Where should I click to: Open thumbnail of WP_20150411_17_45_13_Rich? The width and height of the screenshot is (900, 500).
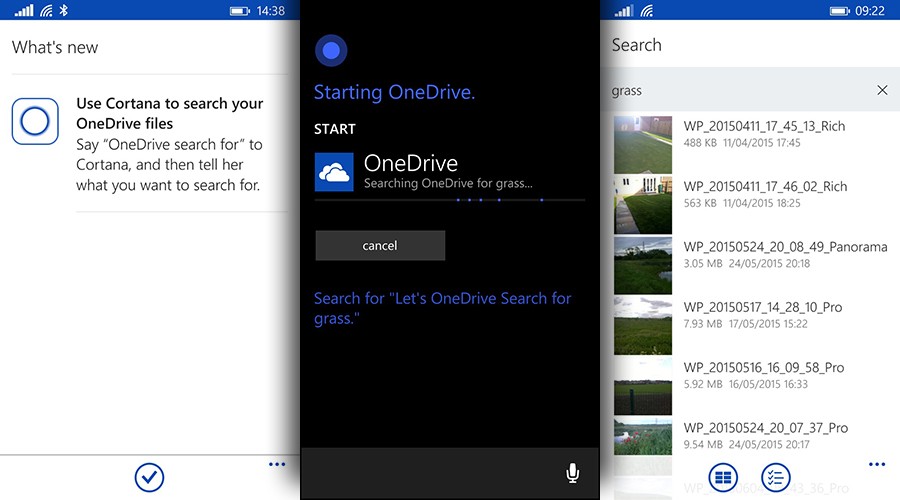pyautogui.click(x=643, y=145)
